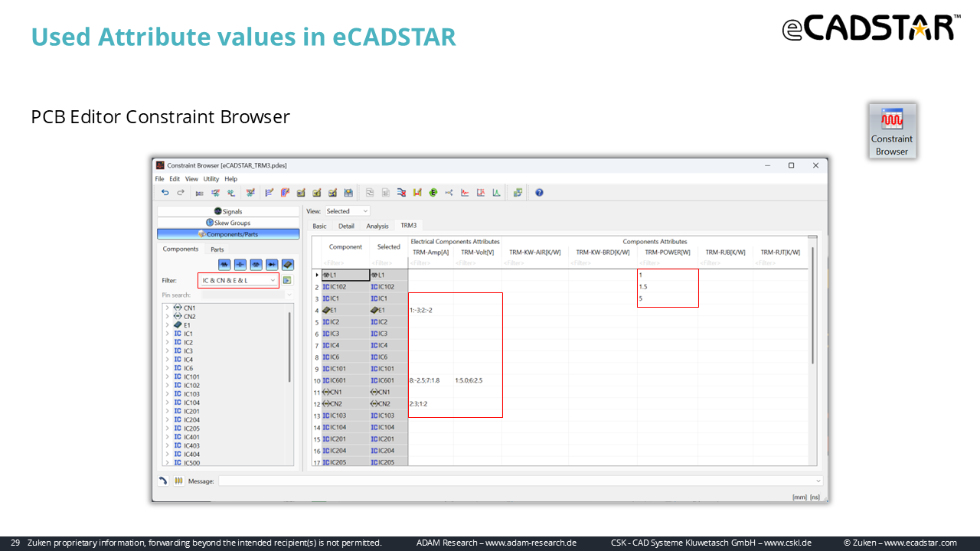Open the Detail tab
980x551 pixels.
pos(346,226)
